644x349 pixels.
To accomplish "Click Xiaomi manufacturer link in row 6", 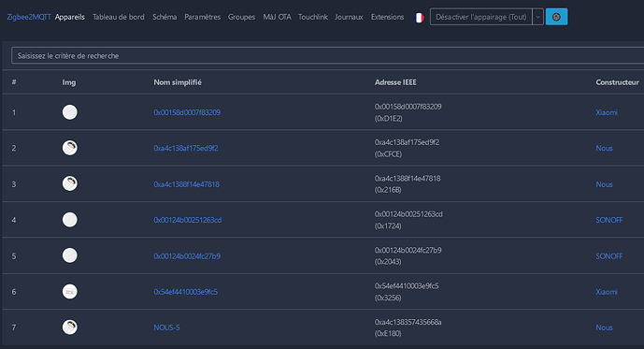I will click(x=607, y=292).
